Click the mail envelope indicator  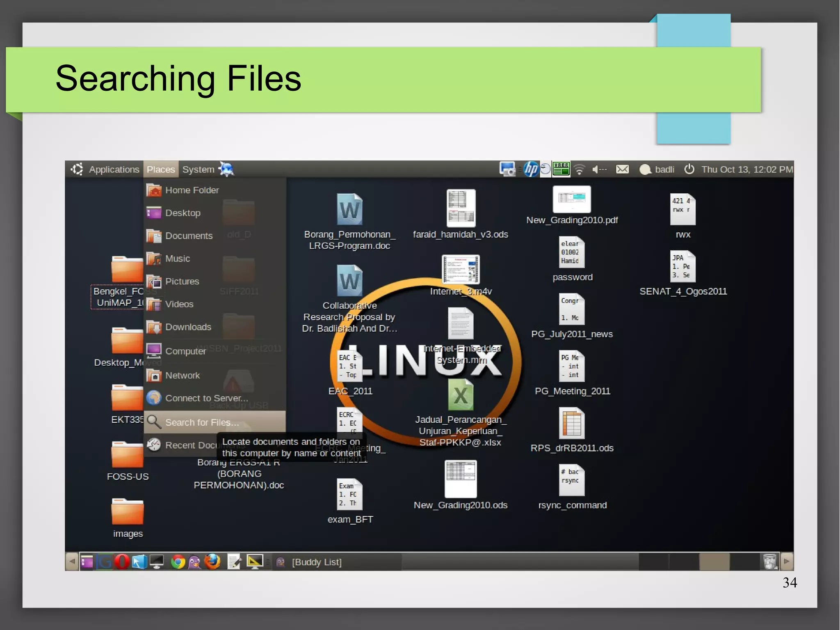coord(622,169)
